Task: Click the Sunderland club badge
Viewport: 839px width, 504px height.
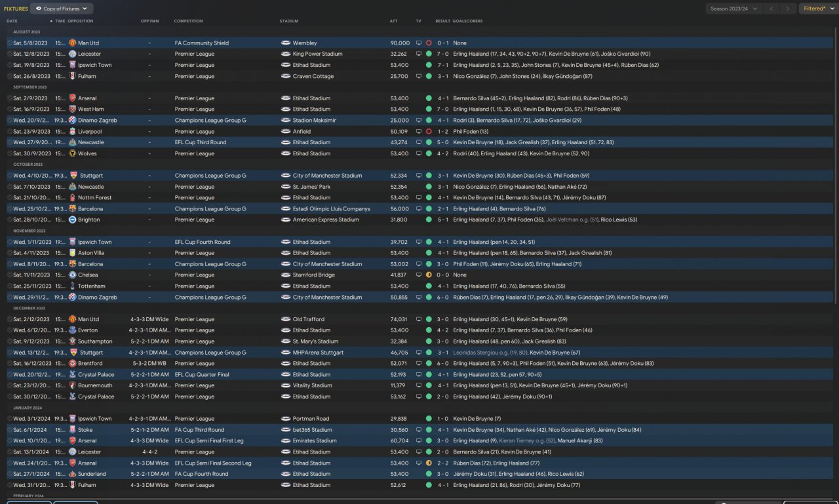Action: click(72, 474)
